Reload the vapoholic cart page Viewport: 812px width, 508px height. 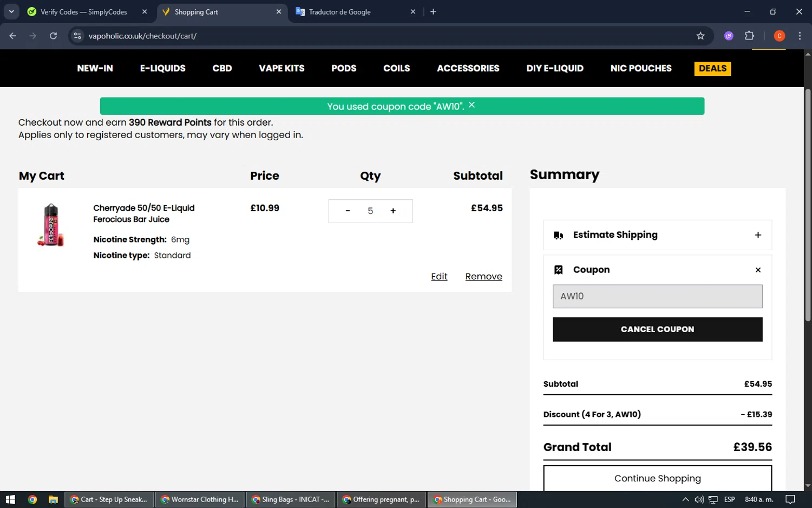point(53,36)
